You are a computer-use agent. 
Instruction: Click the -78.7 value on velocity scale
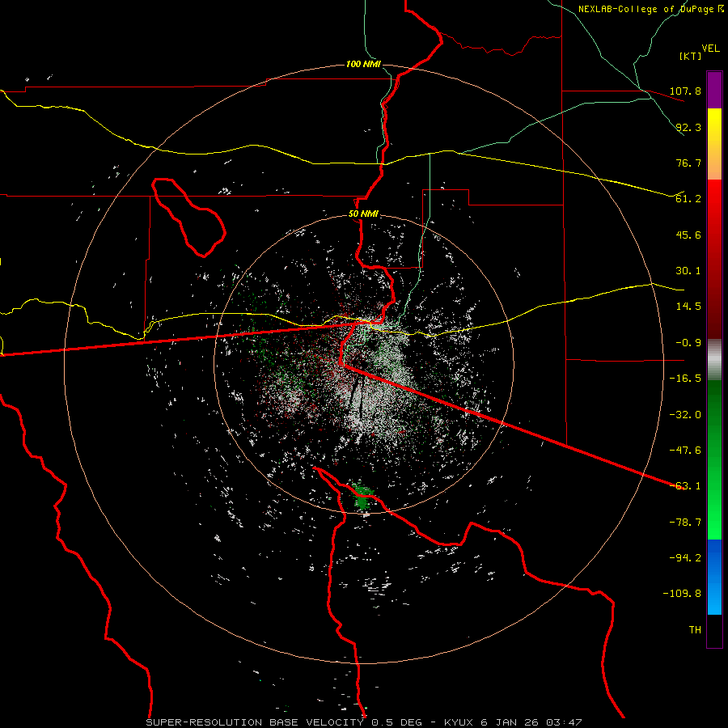[685, 523]
